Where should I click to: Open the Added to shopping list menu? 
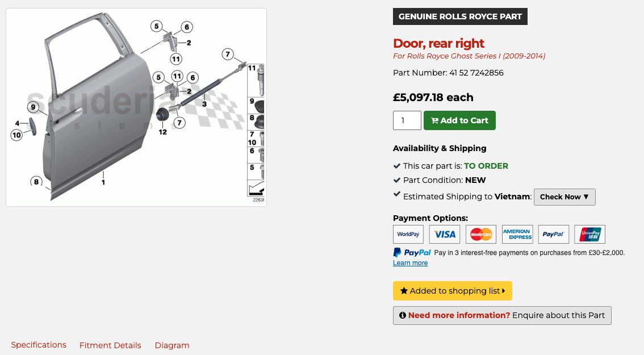[x=452, y=291]
